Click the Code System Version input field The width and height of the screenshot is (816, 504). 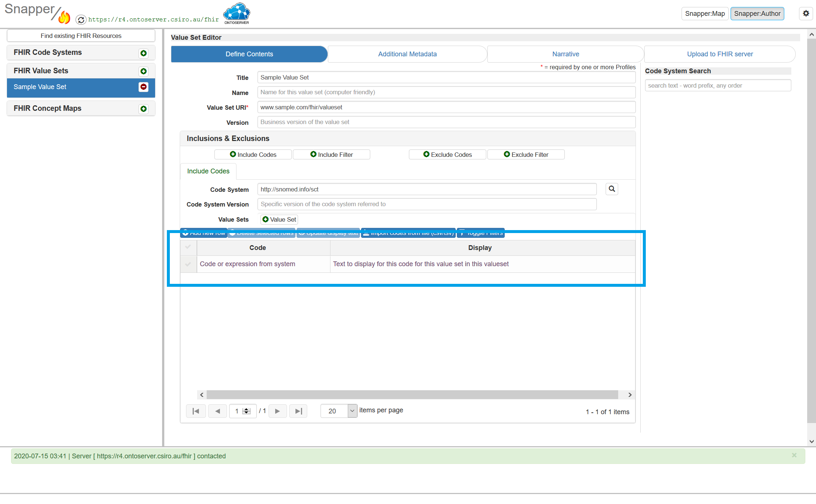427,204
